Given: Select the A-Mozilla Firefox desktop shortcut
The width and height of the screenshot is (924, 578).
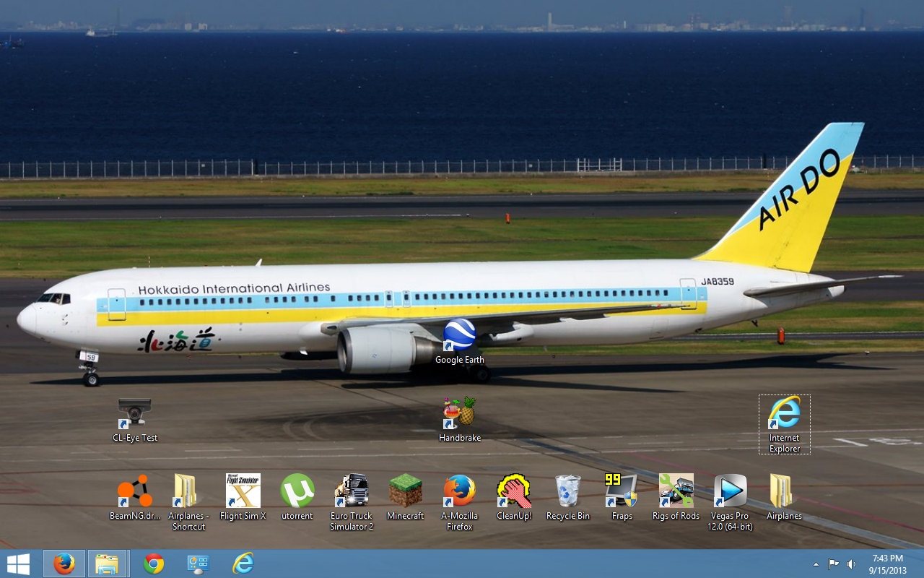Looking at the screenshot, I should 460,502.
